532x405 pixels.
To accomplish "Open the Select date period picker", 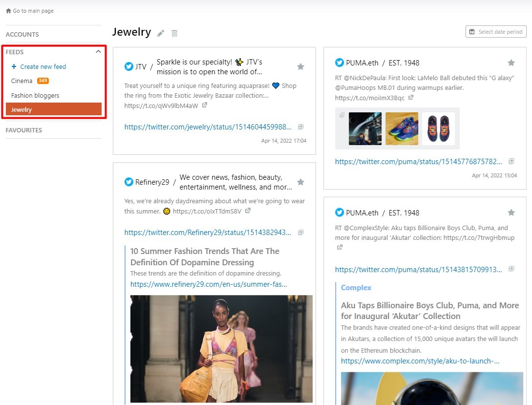I will (x=496, y=32).
